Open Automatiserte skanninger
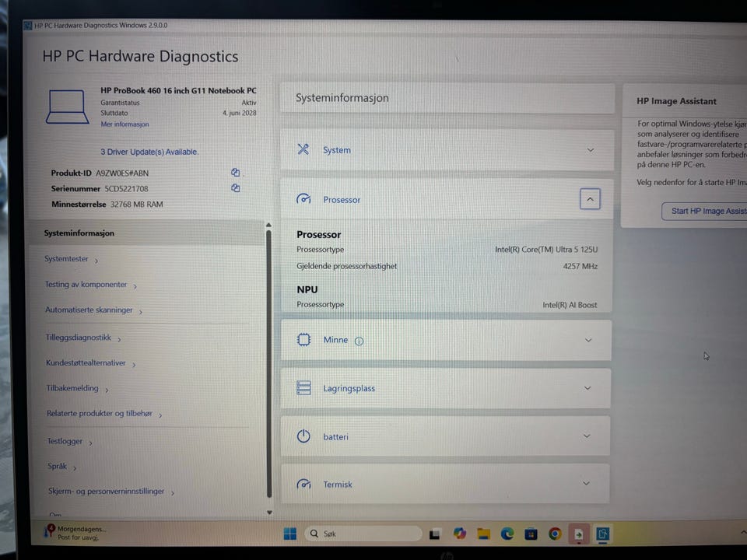The width and height of the screenshot is (747, 560). [x=93, y=310]
